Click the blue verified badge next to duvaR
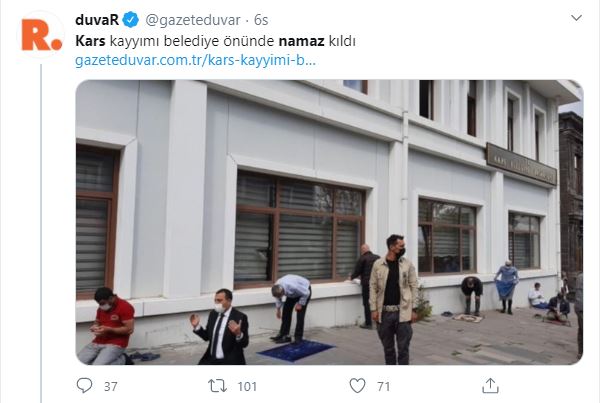 [x=131, y=20]
